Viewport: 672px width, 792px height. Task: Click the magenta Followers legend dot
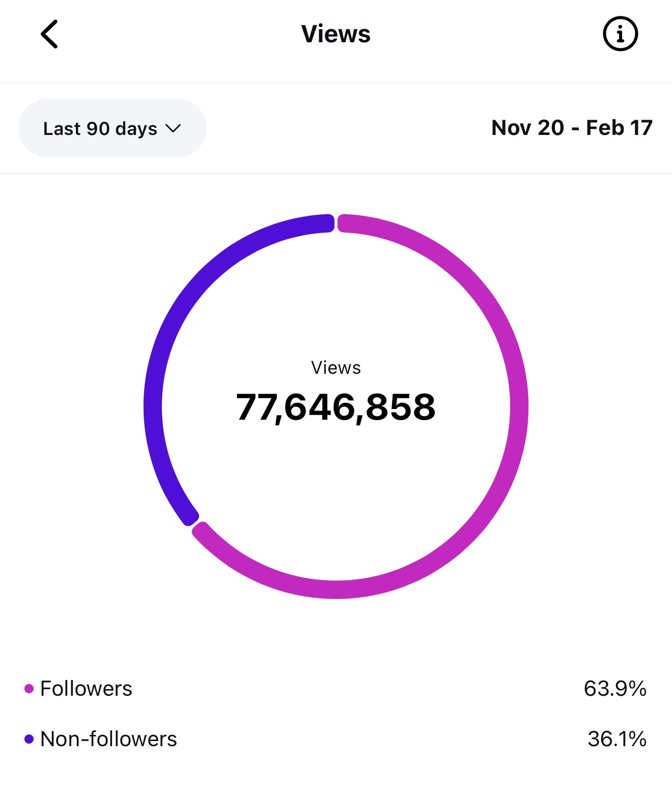click(29, 688)
